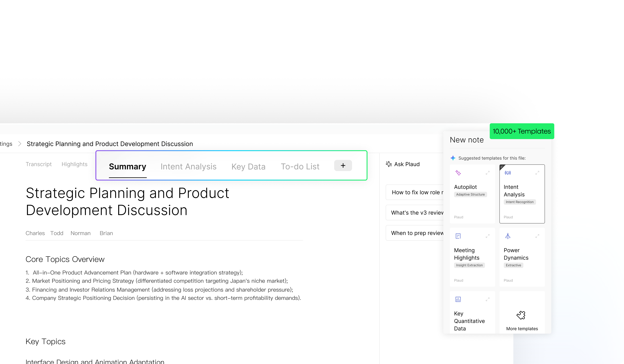The width and height of the screenshot is (624, 364).
Task: Click the Intent Analysis broadcast icon
Action: [508, 173]
